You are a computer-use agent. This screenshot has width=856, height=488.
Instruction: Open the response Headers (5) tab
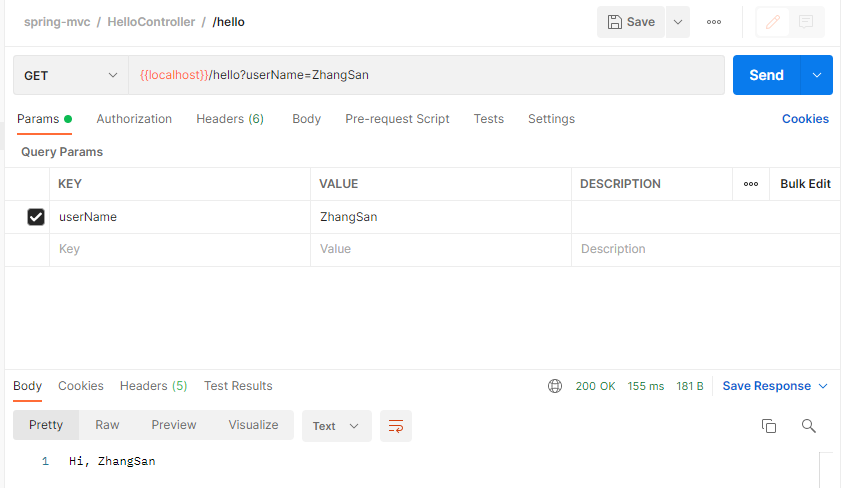(x=153, y=386)
